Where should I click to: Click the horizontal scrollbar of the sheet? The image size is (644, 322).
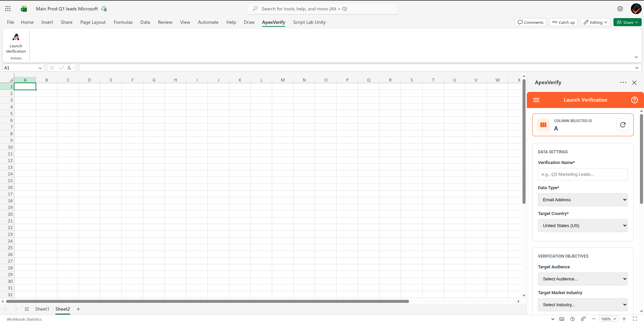[207, 301]
